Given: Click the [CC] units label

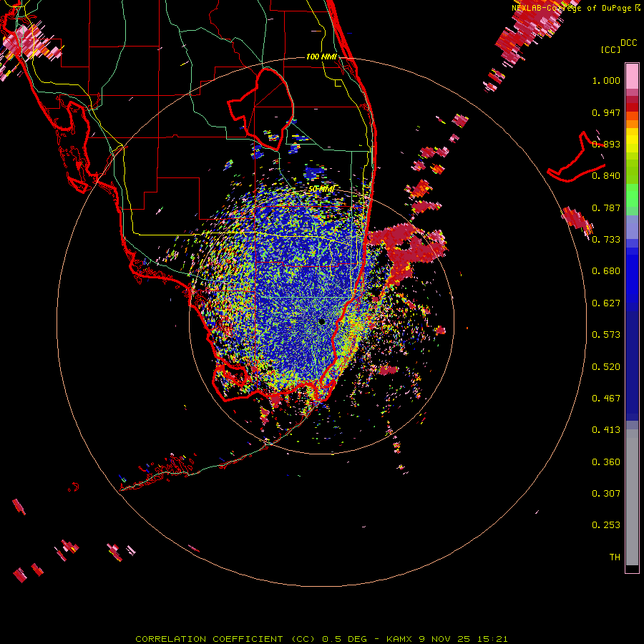Looking at the screenshot, I should (610, 49).
